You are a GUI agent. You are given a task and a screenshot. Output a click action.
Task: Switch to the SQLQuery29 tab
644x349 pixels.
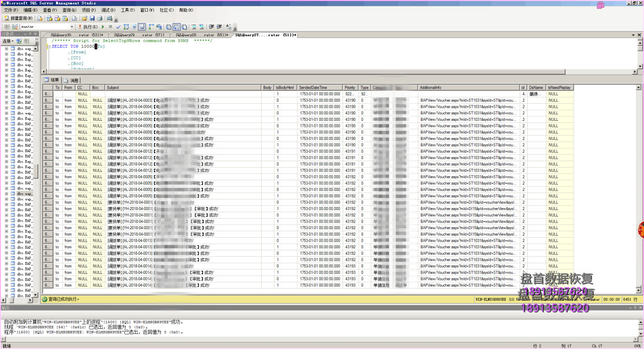click(139, 35)
